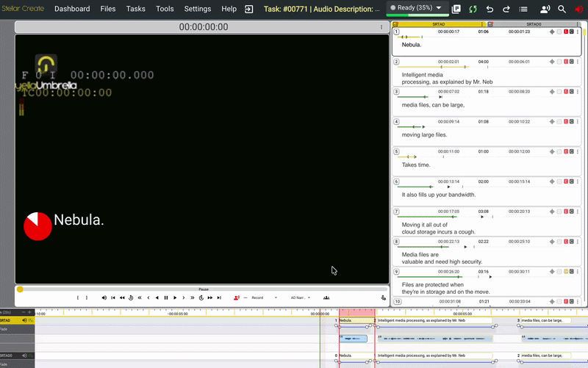
Task: Click the microphone settings icon at player bar end
Action: click(x=383, y=298)
